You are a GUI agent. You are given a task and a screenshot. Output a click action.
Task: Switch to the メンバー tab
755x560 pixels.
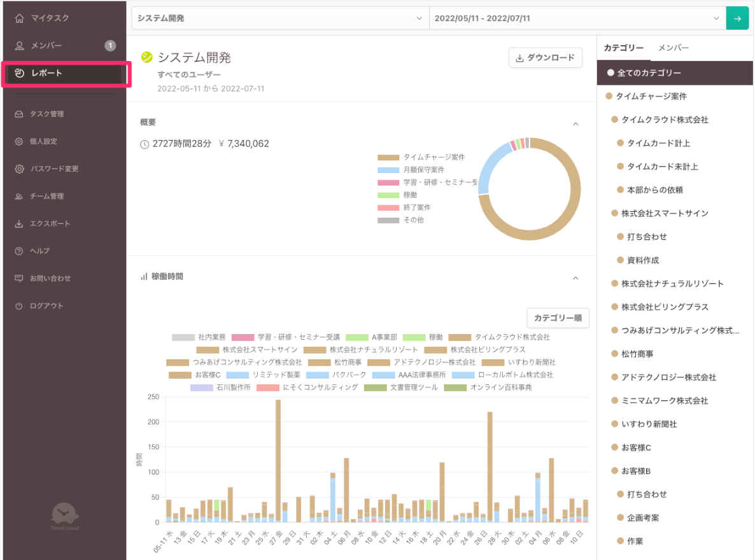coord(673,48)
